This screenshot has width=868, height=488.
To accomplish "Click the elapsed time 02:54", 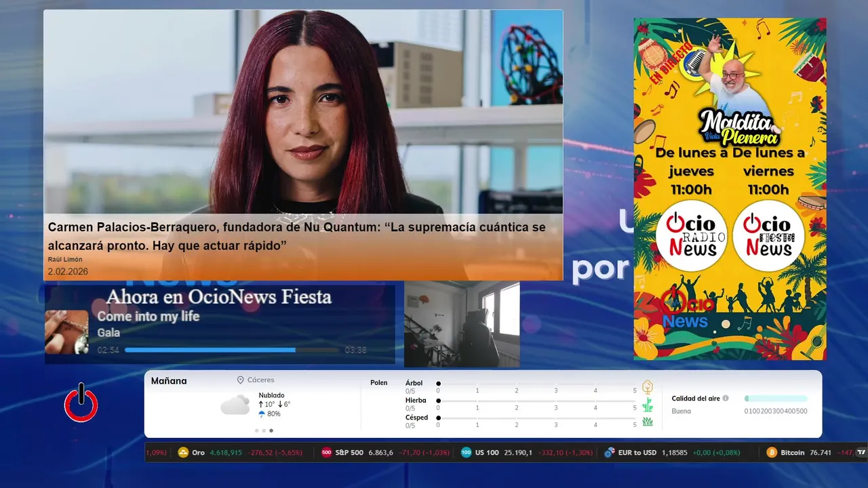I will click(x=108, y=350).
